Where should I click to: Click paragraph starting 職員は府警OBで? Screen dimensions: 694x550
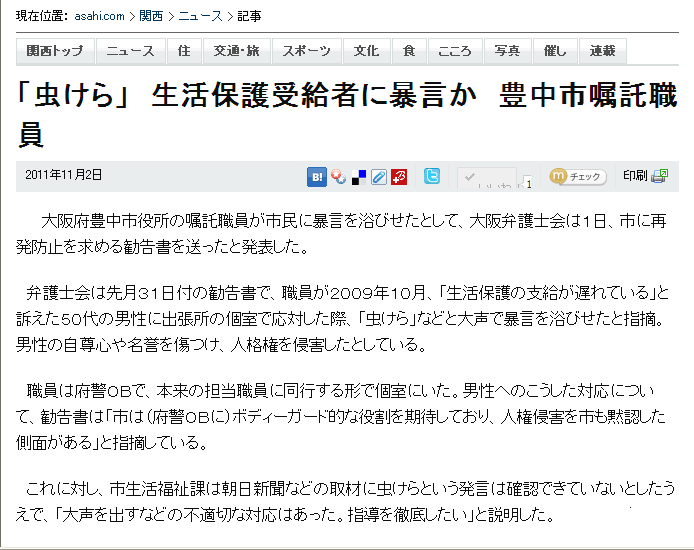tap(341, 416)
